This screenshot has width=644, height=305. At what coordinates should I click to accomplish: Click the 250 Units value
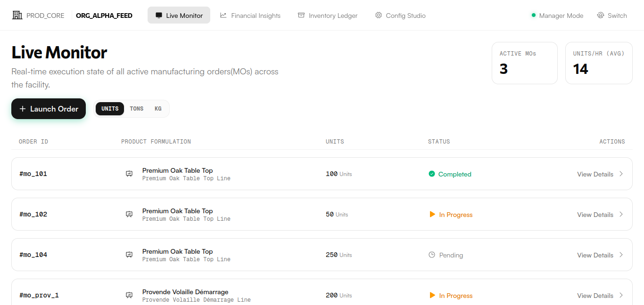point(339,255)
